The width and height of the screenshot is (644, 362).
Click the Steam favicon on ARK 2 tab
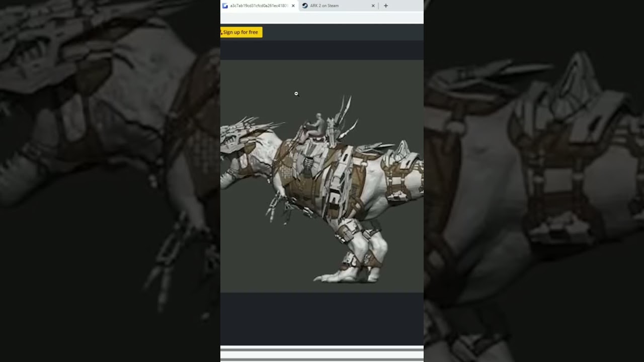click(x=305, y=6)
